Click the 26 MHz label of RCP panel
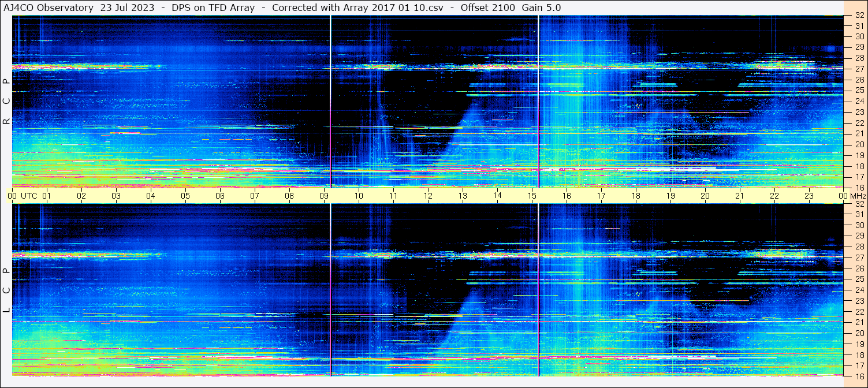 (x=859, y=79)
